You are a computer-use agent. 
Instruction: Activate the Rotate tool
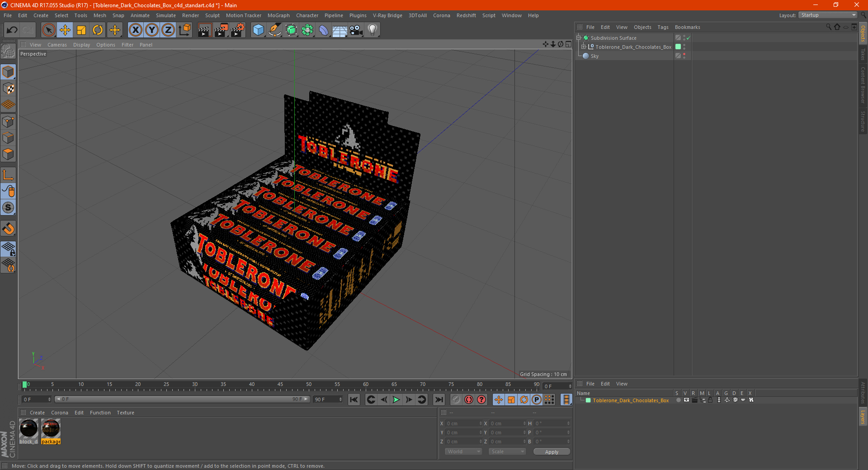(98, 30)
